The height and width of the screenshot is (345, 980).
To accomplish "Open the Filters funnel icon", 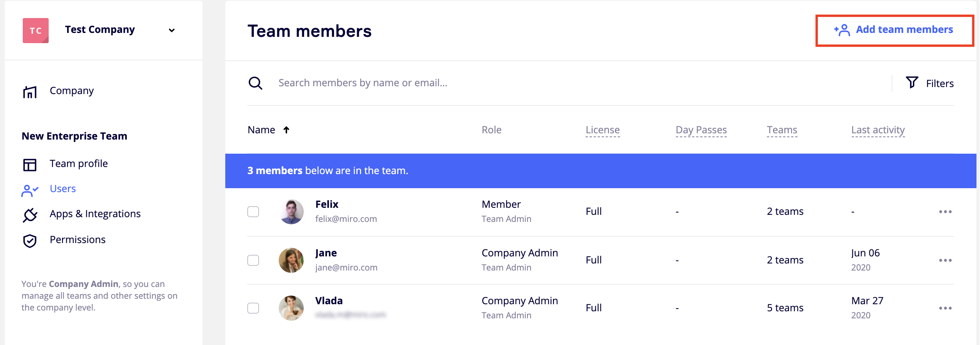I will coord(912,82).
